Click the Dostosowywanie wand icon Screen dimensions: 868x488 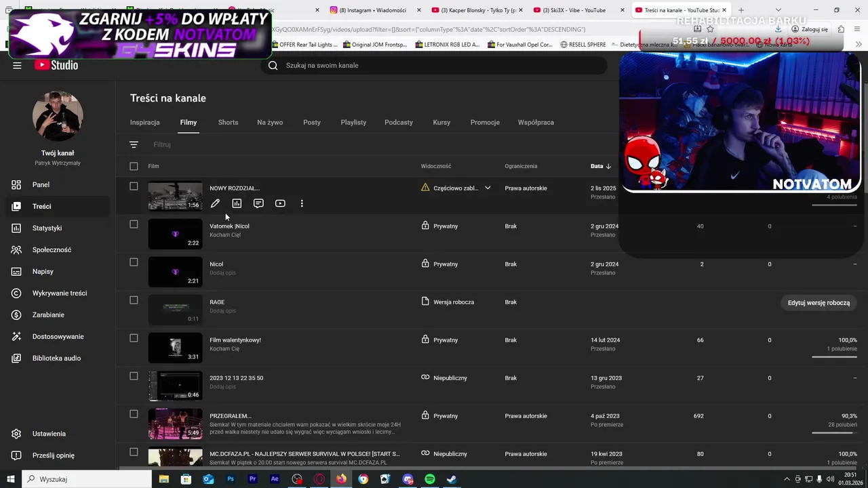point(17,336)
